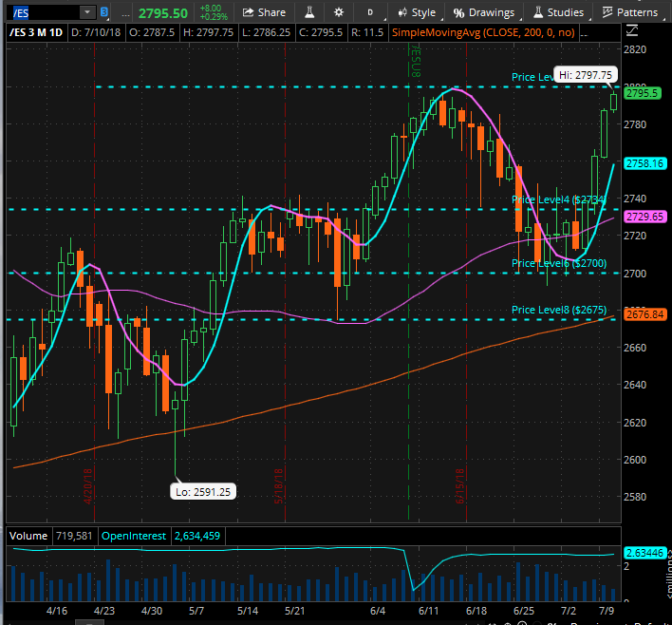The image size is (672, 625).
Task: Click the SimpleMovingAvg (CLOSE, 200, 0, no) label
Action: click(x=483, y=32)
